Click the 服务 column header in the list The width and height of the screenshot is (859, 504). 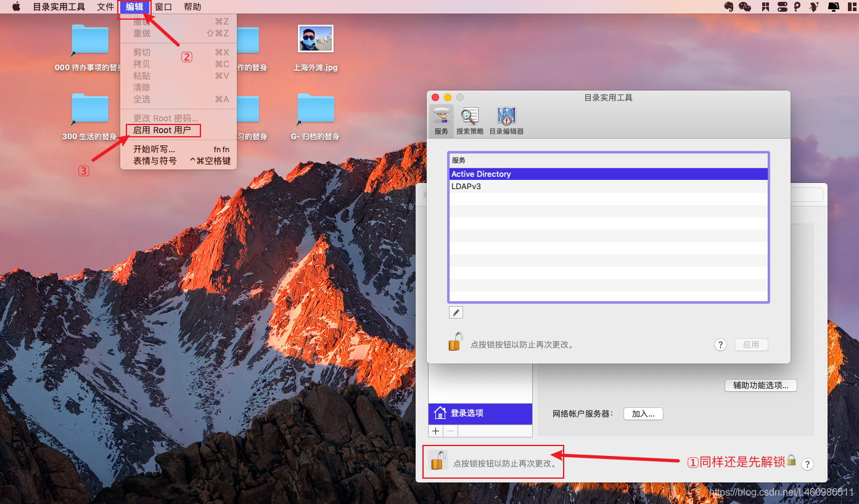[x=609, y=160]
